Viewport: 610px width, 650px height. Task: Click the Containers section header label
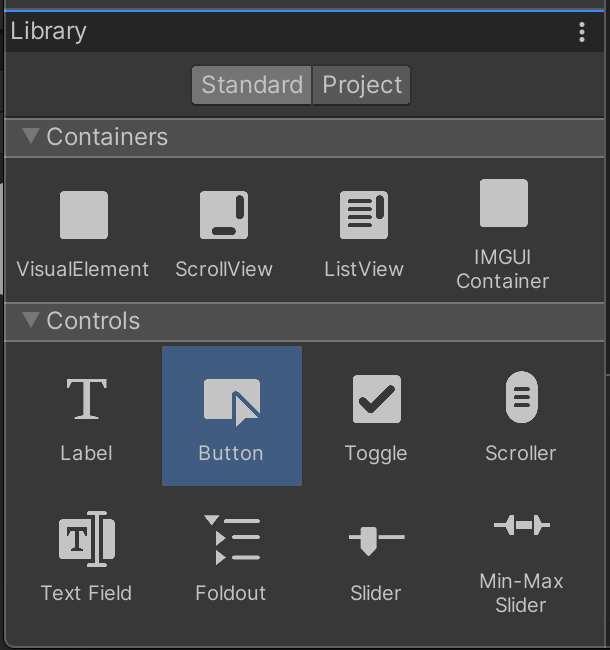[107, 137]
